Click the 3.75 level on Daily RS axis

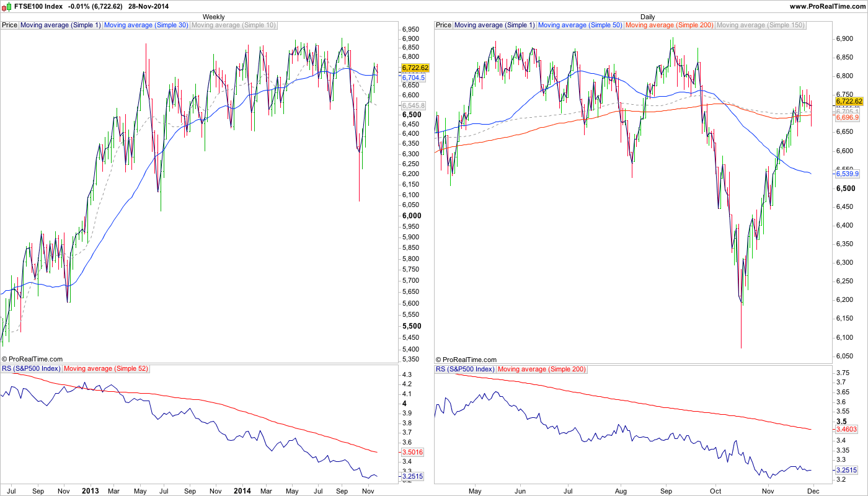coord(843,373)
